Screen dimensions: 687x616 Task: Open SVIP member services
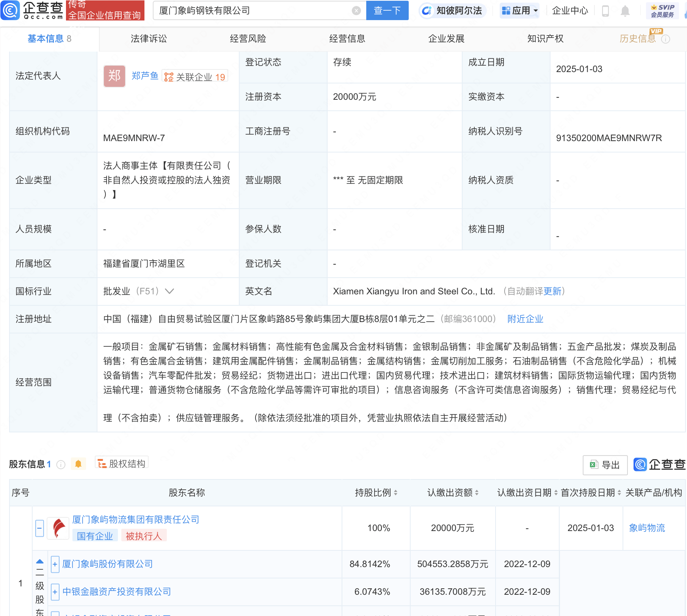click(662, 11)
